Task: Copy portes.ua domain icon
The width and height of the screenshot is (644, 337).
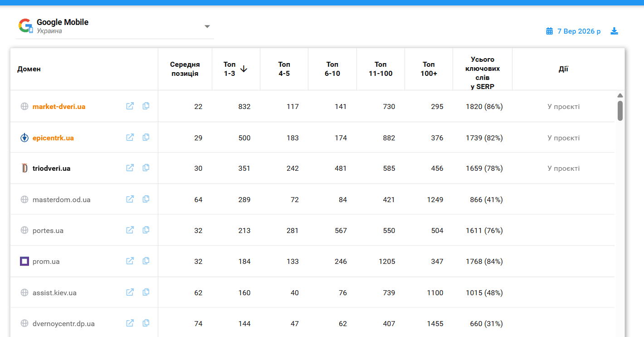Action: pyautogui.click(x=146, y=230)
